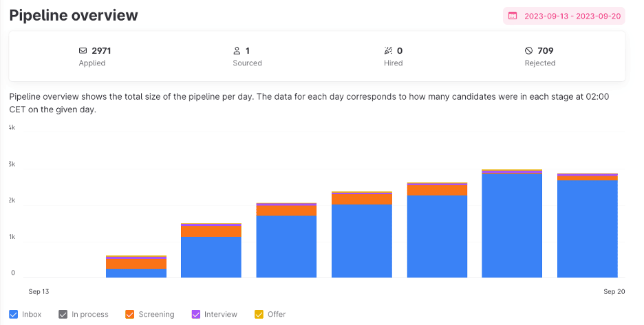Toggle the Offer legend checkbox

(259, 314)
